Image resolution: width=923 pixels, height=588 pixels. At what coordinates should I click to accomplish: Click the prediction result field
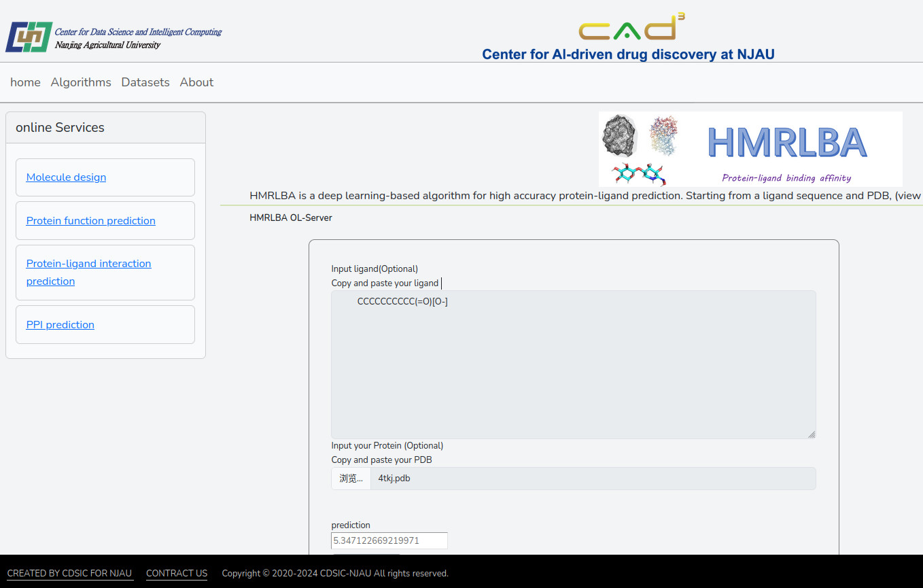tap(389, 540)
